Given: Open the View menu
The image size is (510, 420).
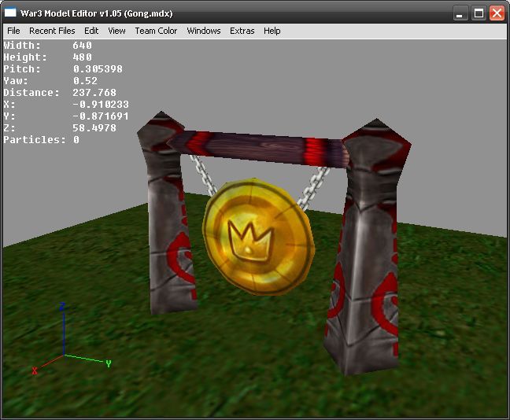Looking at the screenshot, I should click(x=116, y=31).
